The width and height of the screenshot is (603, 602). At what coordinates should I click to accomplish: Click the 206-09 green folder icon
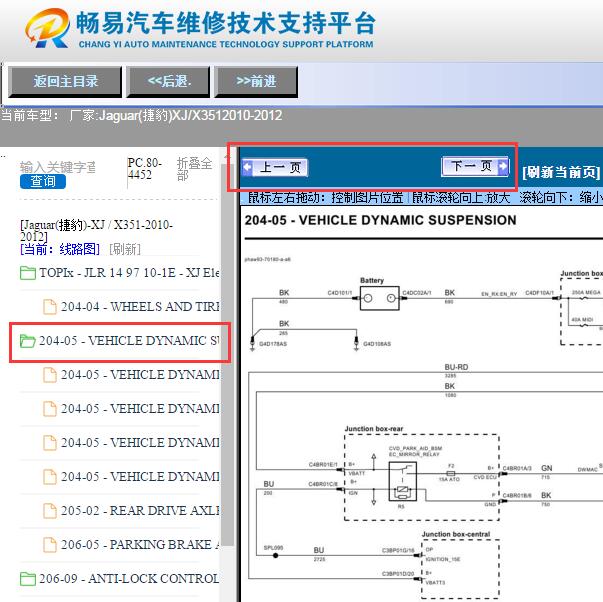click(x=28, y=579)
